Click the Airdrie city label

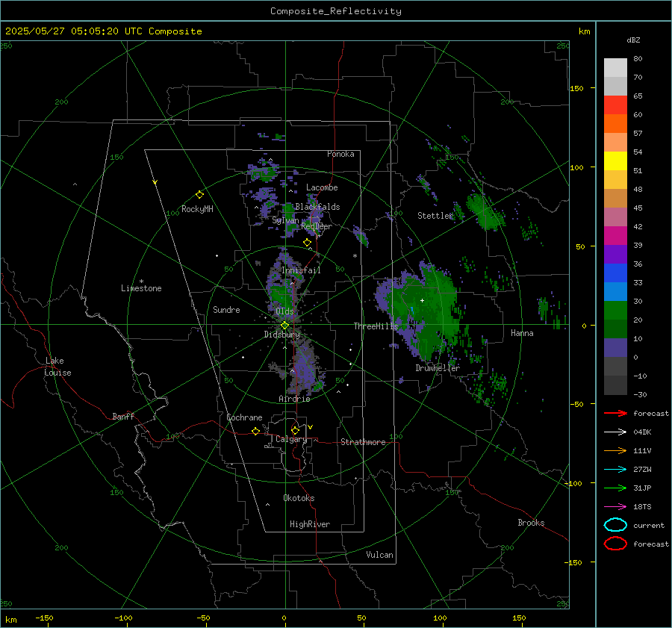294,399
